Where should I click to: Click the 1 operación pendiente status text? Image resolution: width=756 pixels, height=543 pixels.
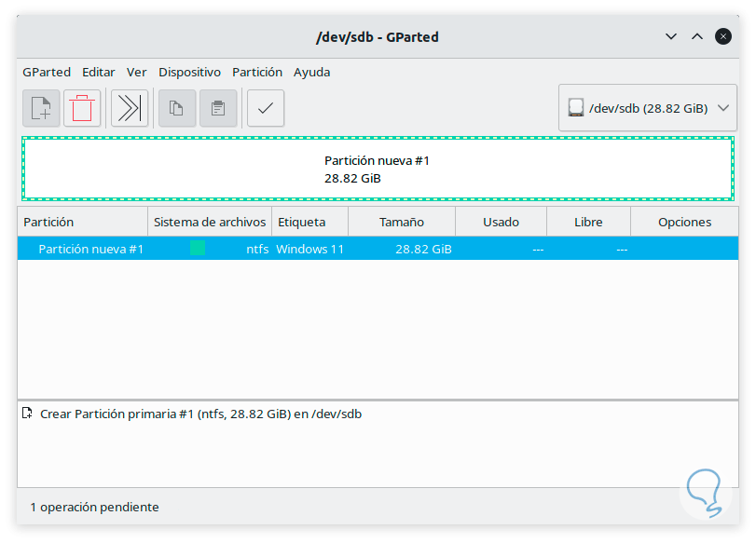coord(94,507)
